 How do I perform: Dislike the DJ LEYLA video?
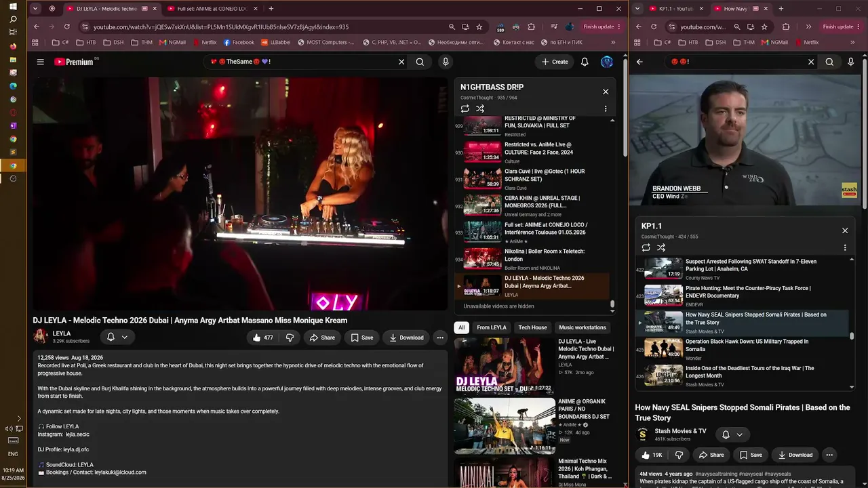click(290, 338)
